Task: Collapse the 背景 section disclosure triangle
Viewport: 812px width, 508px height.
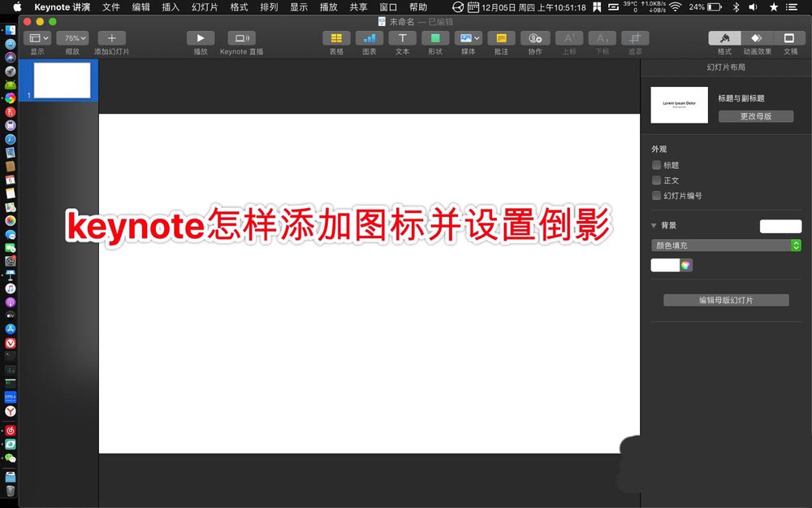Action: point(652,225)
